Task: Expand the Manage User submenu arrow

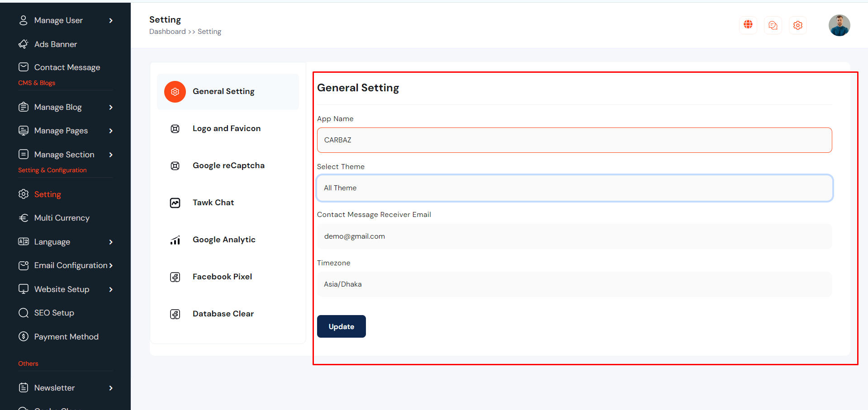Action: click(x=111, y=20)
